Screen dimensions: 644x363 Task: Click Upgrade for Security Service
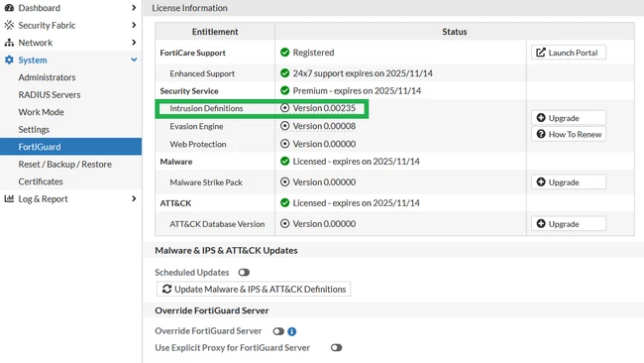click(x=569, y=118)
